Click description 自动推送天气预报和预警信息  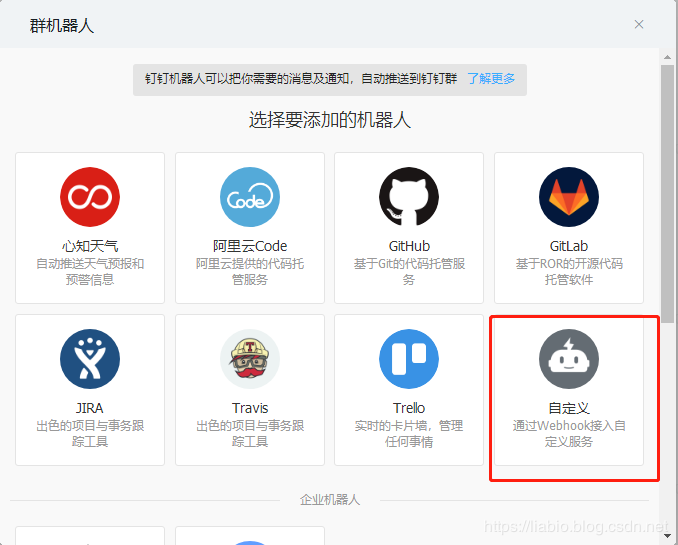pos(90,272)
